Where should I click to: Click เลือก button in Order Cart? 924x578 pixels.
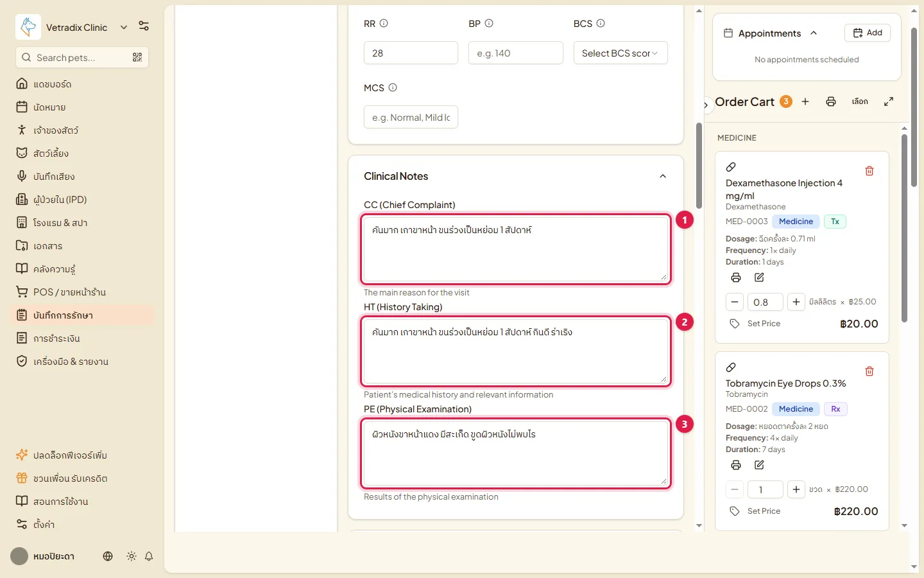860,101
